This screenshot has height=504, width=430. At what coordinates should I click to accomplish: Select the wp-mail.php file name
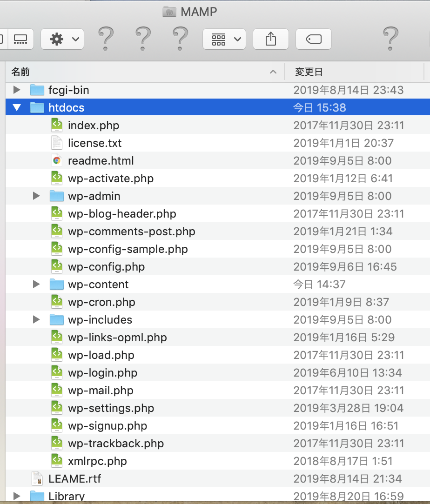click(x=101, y=391)
